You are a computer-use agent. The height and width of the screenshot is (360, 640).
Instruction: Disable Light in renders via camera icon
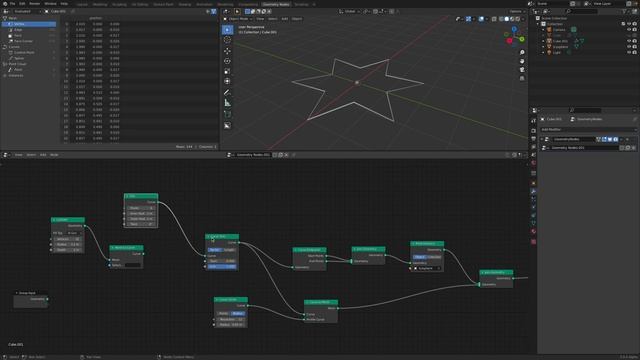coord(635,53)
